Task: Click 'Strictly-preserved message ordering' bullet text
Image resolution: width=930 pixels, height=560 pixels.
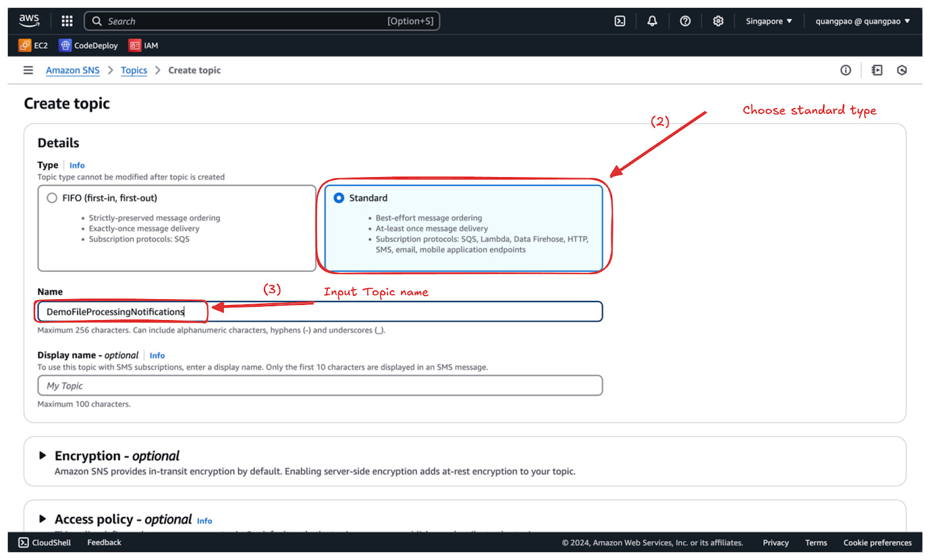Action: click(155, 218)
